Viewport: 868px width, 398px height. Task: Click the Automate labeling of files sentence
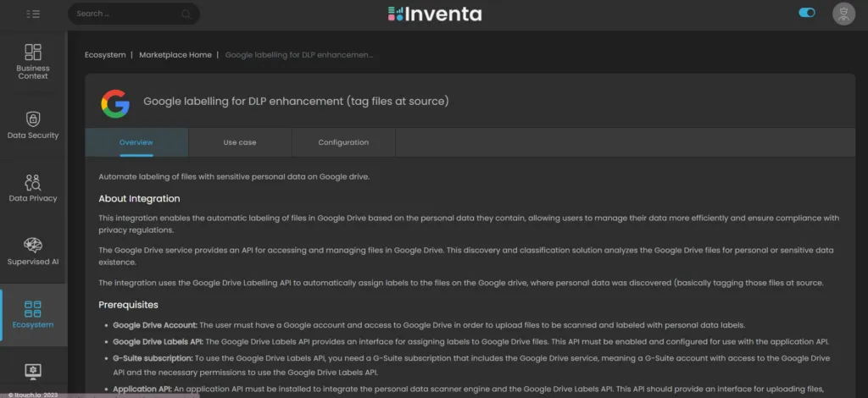pos(234,177)
